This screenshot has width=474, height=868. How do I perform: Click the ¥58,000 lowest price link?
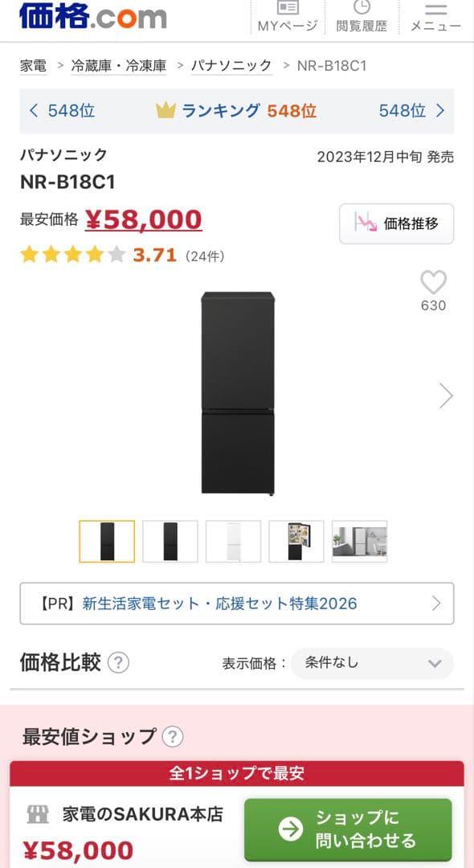click(x=144, y=219)
